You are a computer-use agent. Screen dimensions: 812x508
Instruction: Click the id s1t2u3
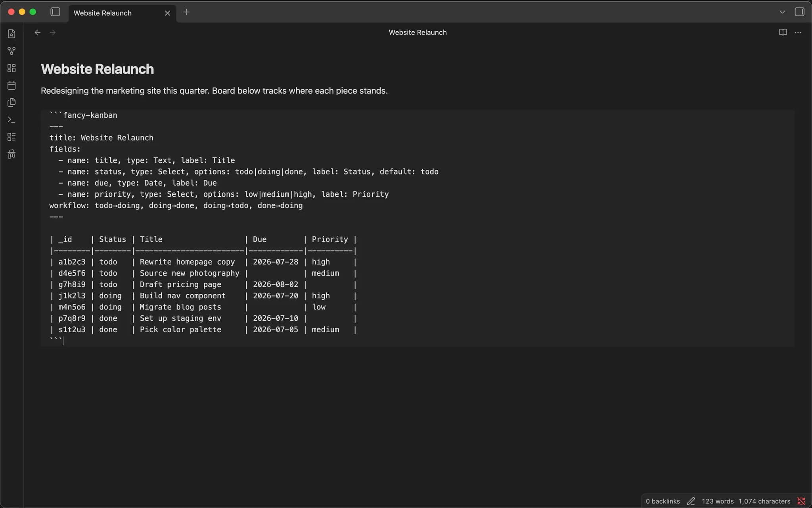(72, 330)
